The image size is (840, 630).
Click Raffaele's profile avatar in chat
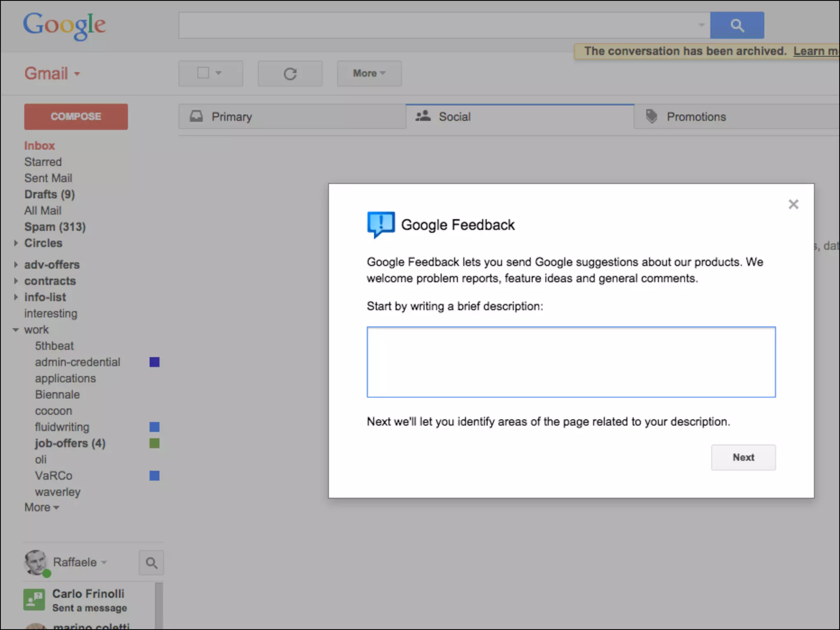click(x=36, y=562)
